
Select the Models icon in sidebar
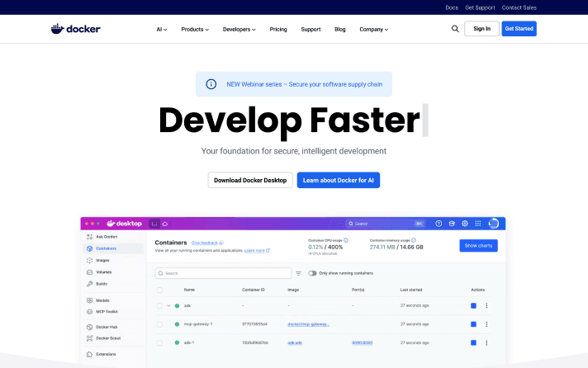pos(90,300)
